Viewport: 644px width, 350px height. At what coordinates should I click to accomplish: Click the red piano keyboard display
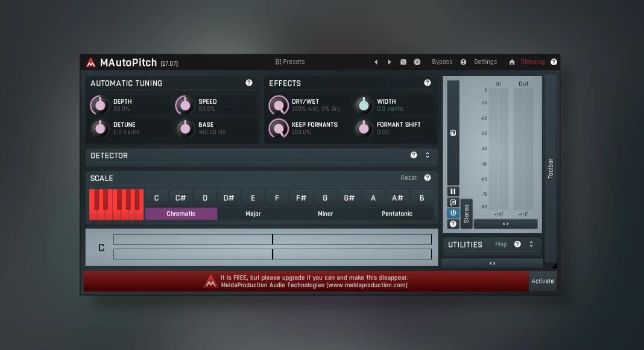pyautogui.click(x=116, y=205)
